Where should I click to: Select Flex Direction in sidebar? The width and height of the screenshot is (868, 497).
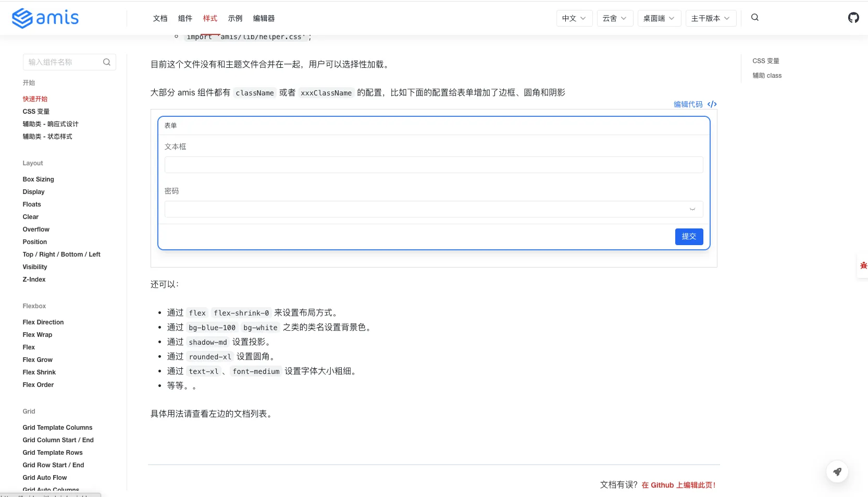pyautogui.click(x=43, y=322)
